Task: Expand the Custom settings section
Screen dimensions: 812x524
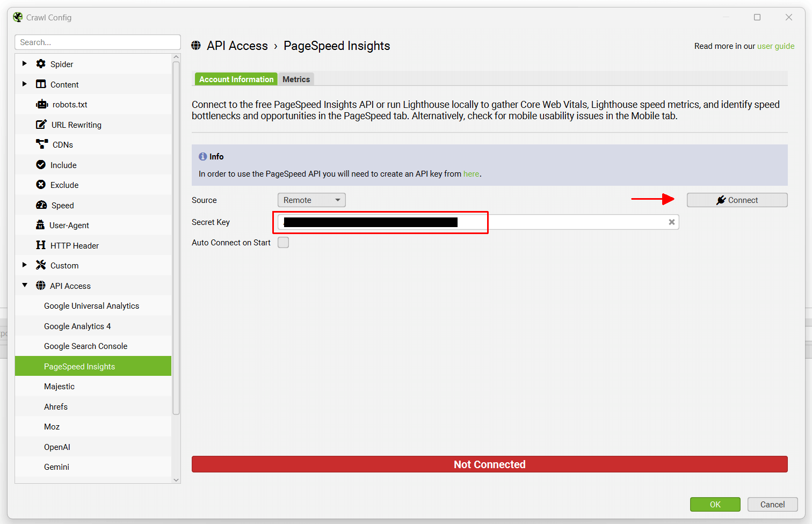Action: tap(24, 265)
